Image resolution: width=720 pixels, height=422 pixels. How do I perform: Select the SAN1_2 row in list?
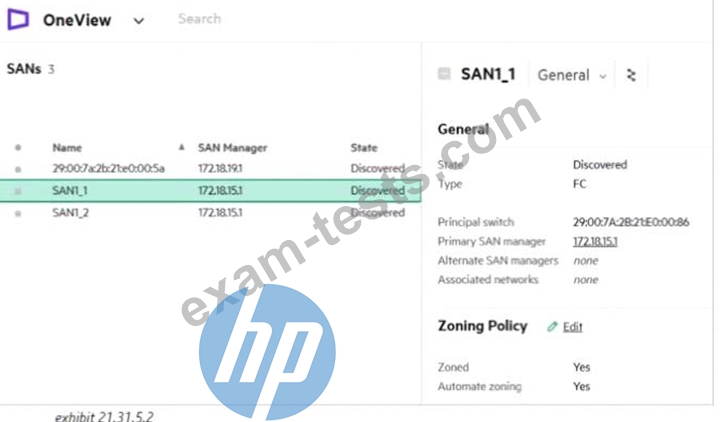210,213
